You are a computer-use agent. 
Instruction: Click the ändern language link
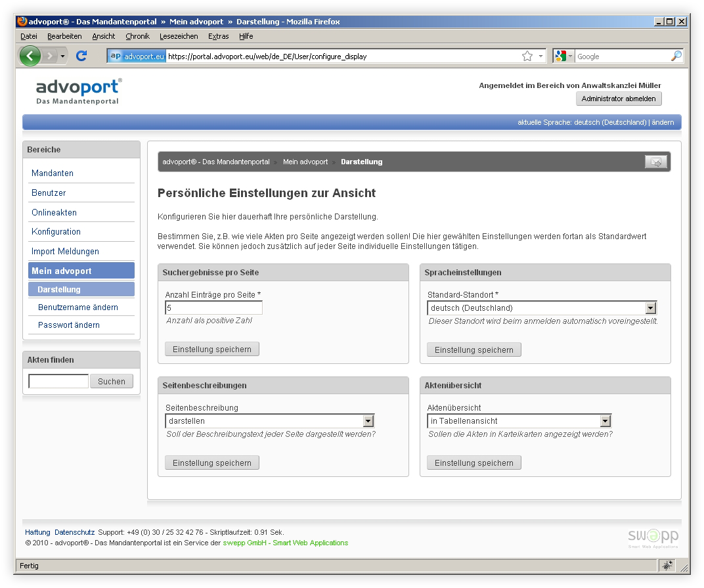663,122
